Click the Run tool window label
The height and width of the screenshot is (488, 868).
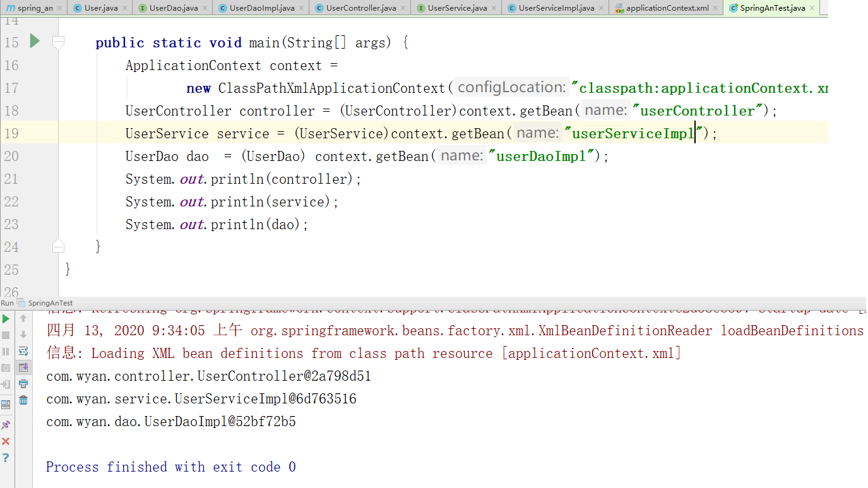[x=8, y=303]
